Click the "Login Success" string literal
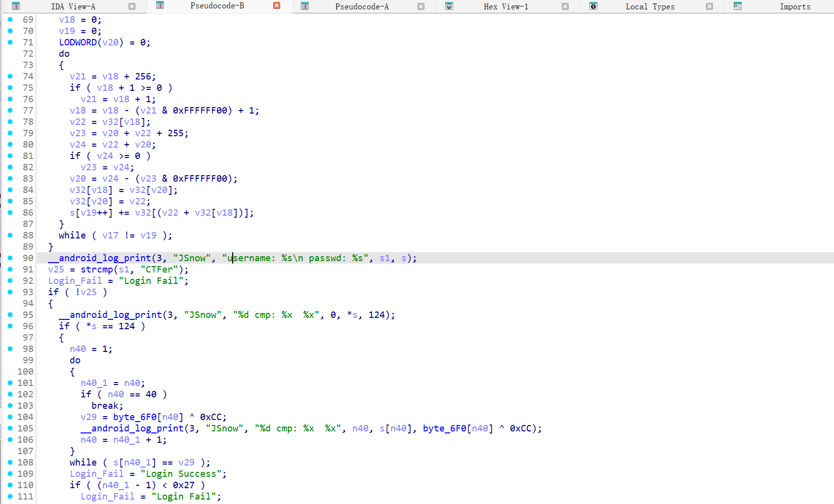Screen dimensions: 834x504 181,474
